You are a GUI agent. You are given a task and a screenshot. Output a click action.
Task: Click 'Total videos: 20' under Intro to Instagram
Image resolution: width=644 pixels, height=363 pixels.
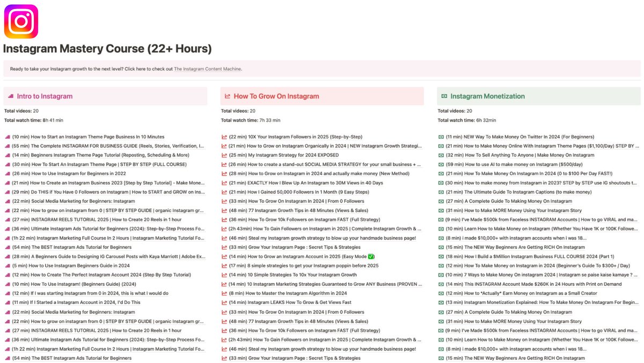tap(21, 111)
